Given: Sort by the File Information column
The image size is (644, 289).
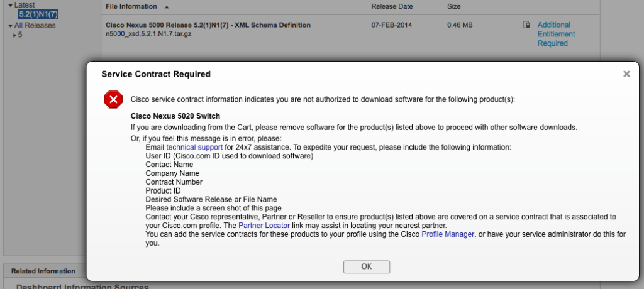Looking at the screenshot, I should [x=131, y=6].
